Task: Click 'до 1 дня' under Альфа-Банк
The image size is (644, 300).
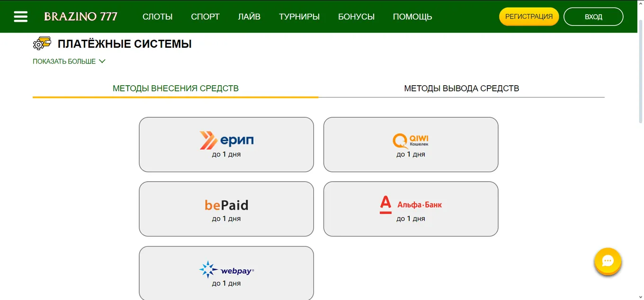Action: [x=411, y=219]
